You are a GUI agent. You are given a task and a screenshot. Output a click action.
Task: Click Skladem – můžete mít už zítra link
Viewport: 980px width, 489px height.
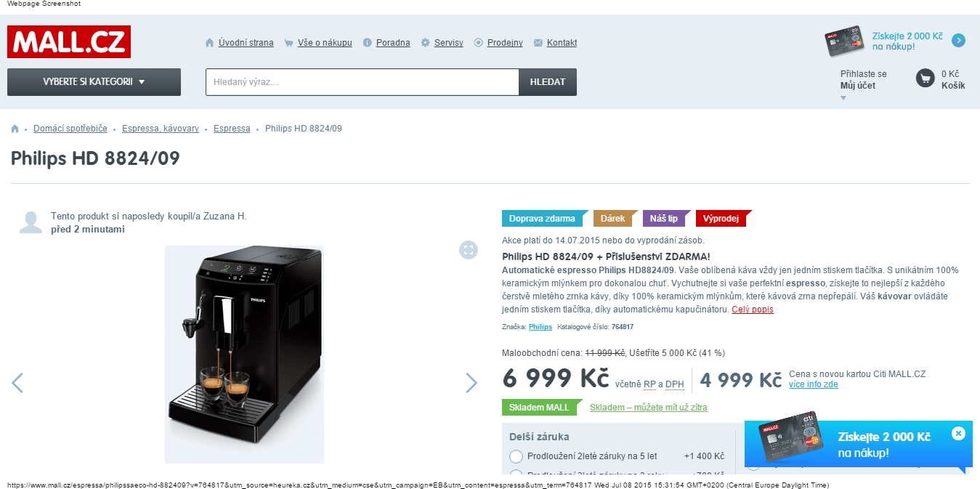click(649, 408)
